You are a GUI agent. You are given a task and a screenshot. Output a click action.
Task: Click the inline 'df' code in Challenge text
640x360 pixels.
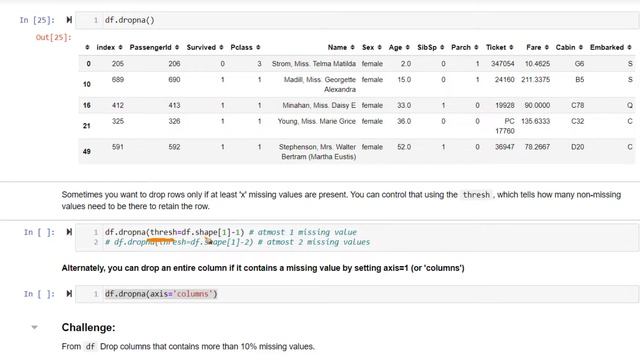point(90,347)
